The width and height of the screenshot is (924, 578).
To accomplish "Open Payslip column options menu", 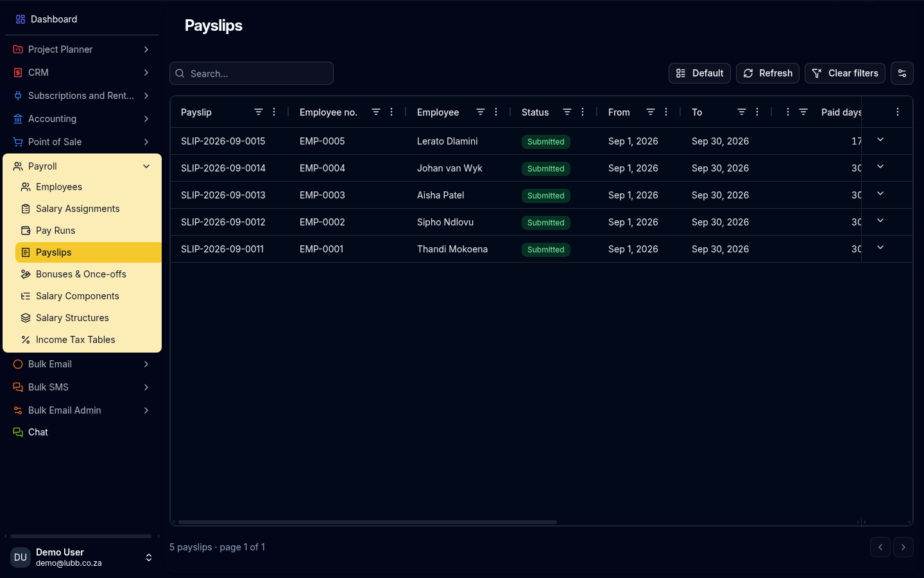I will point(274,112).
